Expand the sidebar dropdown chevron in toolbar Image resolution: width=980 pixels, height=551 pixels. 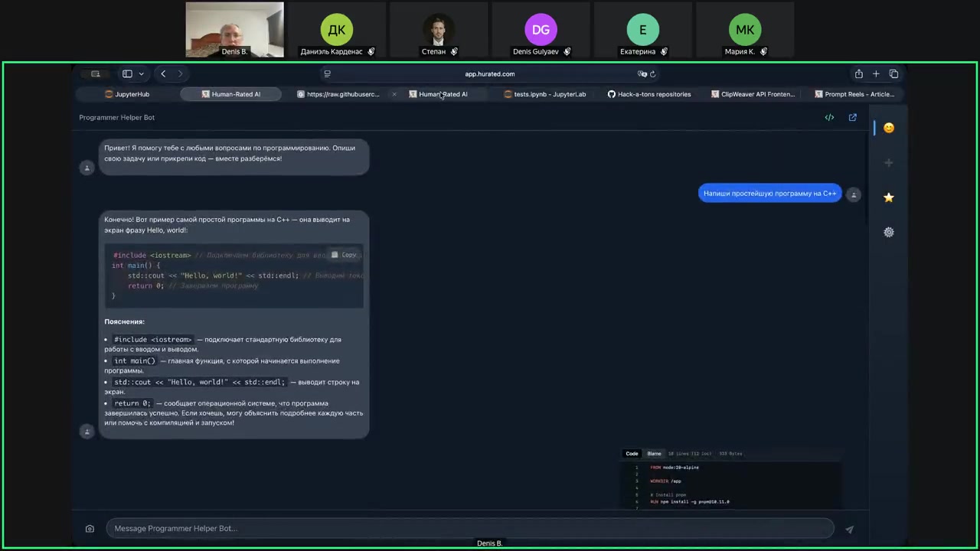(x=141, y=74)
